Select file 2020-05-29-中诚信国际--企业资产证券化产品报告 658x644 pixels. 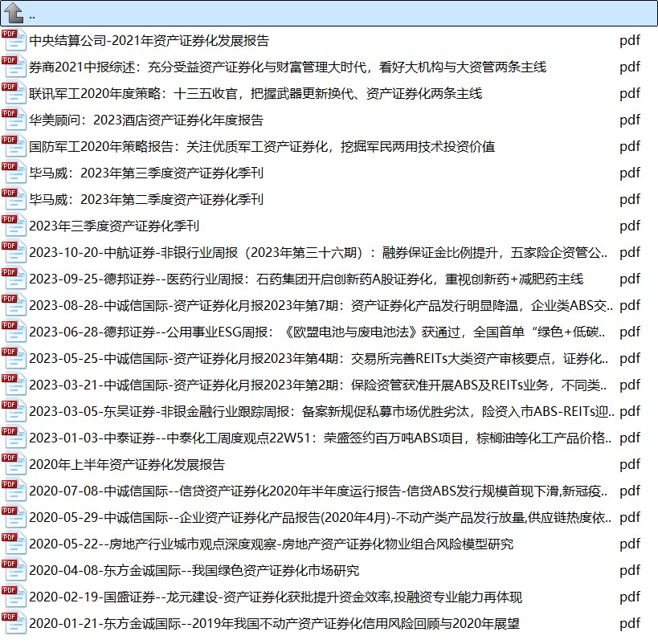(x=320, y=517)
